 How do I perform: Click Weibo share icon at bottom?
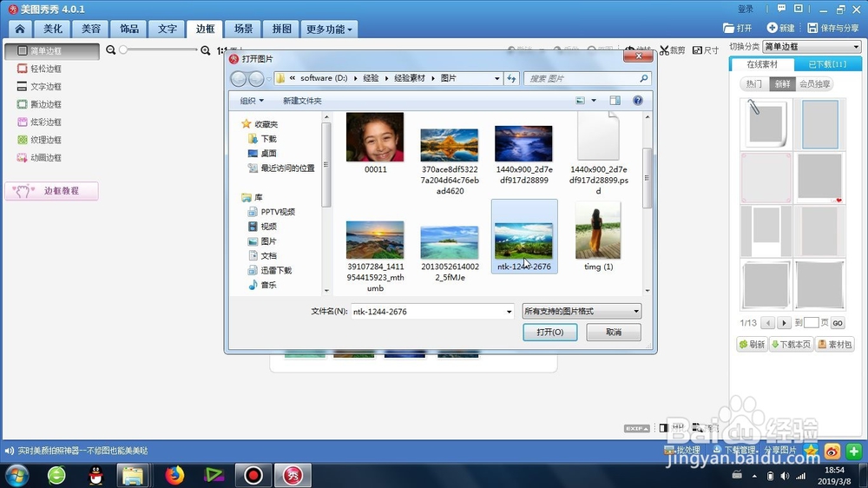click(832, 452)
